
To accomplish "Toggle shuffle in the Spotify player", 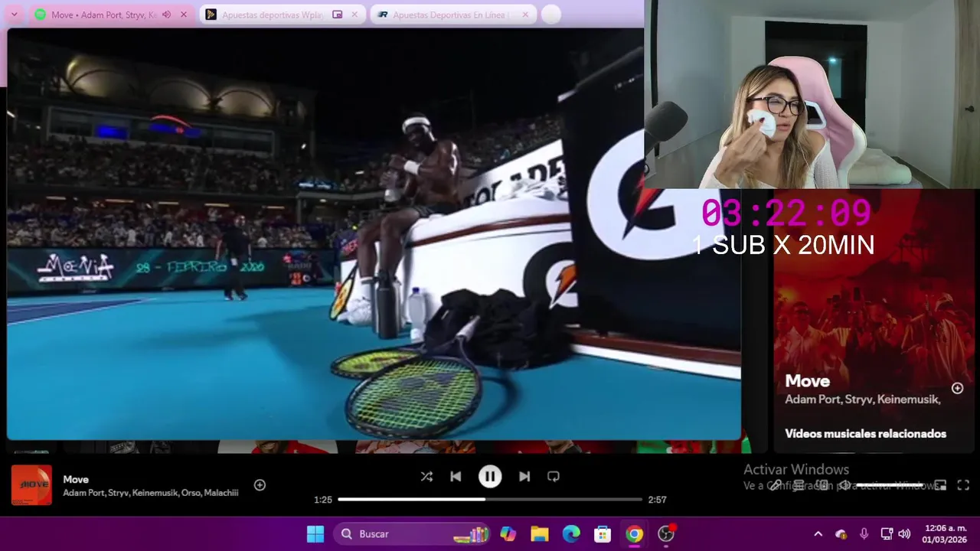I will [426, 477].
